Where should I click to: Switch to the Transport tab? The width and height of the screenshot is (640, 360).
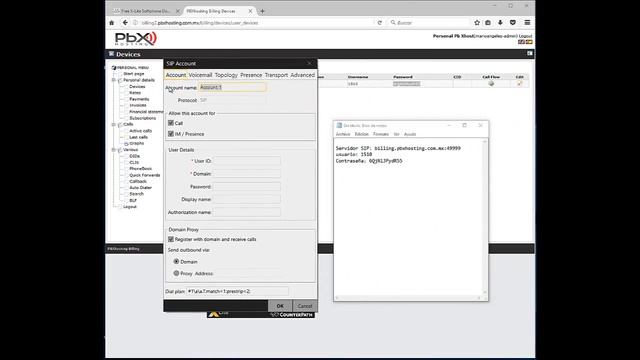tap(276, 75)
